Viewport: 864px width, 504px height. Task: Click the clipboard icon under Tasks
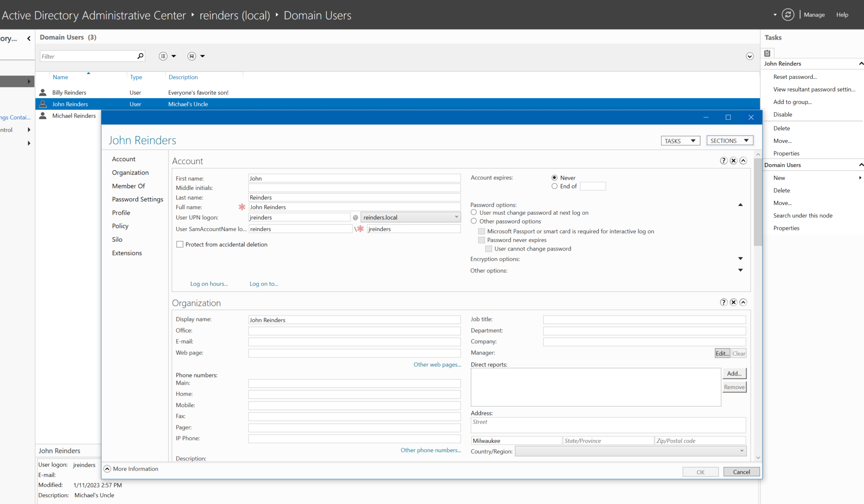(767, 52)
